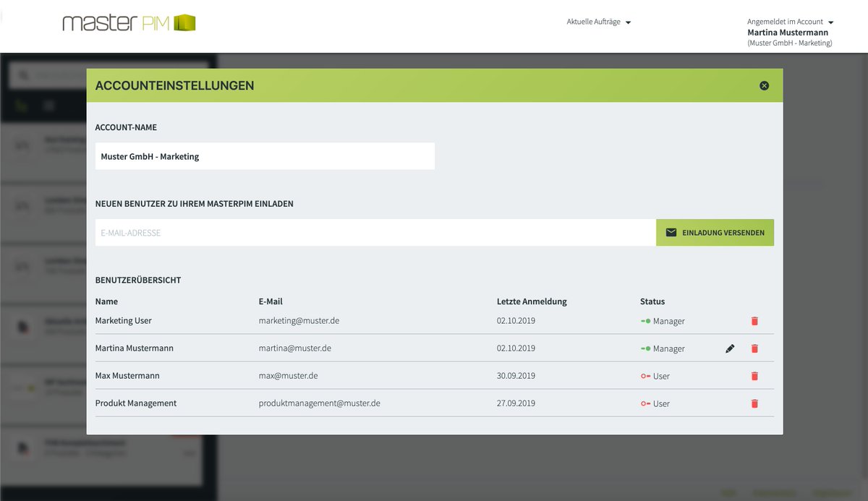Click the green masterPIM cube logo

(x=184, y=22)
